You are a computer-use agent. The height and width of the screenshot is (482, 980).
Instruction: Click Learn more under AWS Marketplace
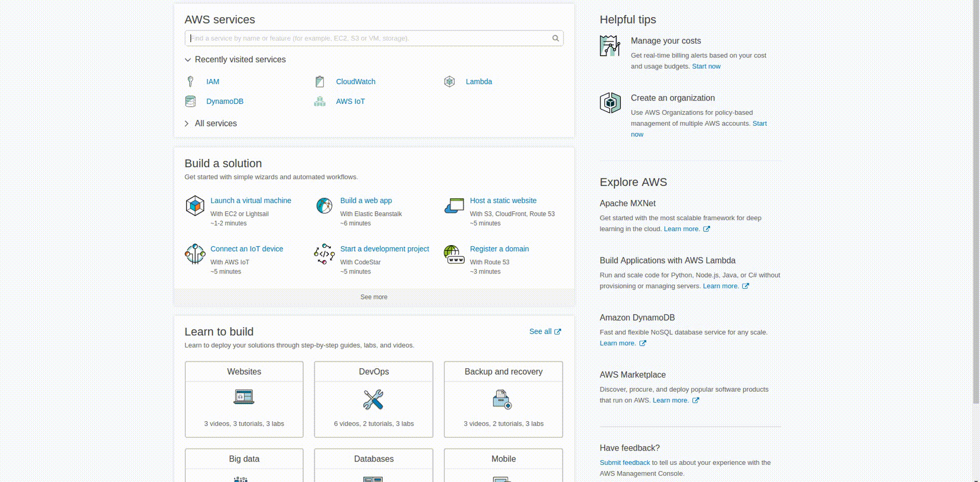[671, 401]
